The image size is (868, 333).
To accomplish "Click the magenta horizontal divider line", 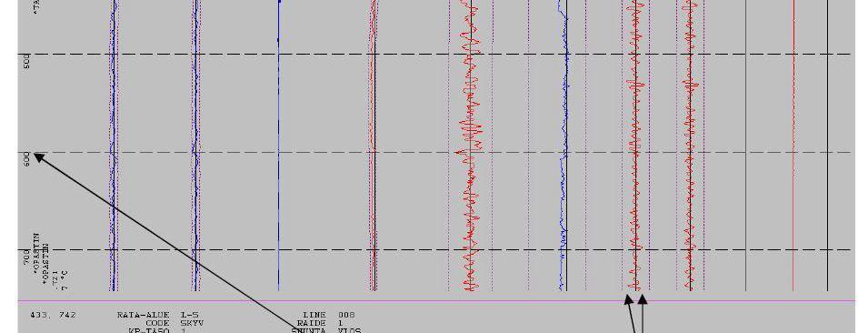I will pyautogui.click(x=436, y=301).
